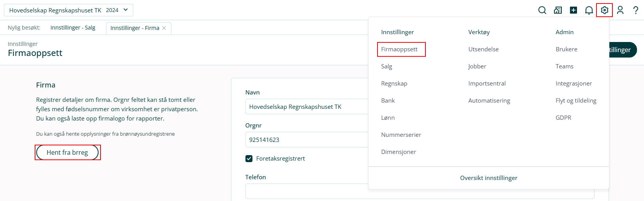Open Salg in the settings menu
The image size is (644, 201).
[386, 66]
